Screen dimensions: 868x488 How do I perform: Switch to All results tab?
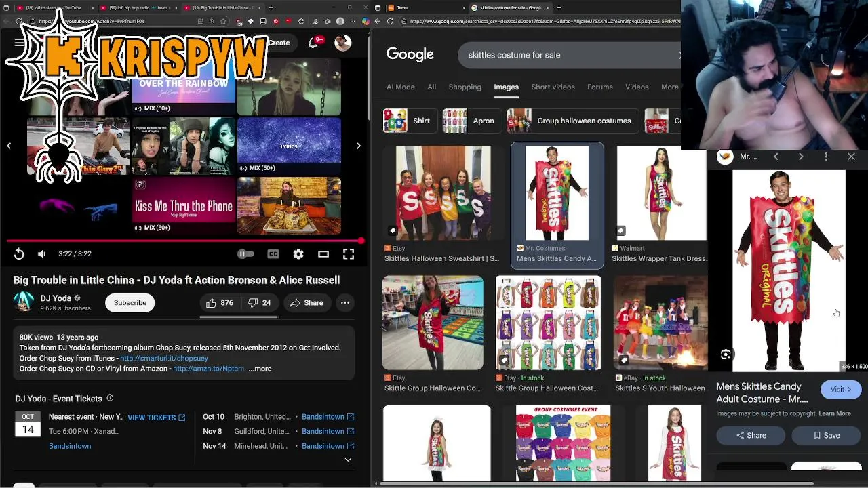[x=432, y=87]
